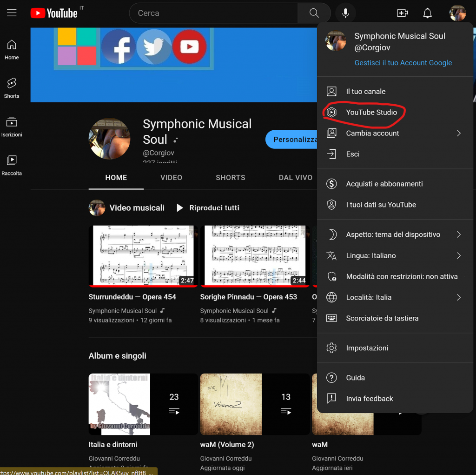Open waM (Volume 2) playlist thumbnail

click(x=255, y=404)
